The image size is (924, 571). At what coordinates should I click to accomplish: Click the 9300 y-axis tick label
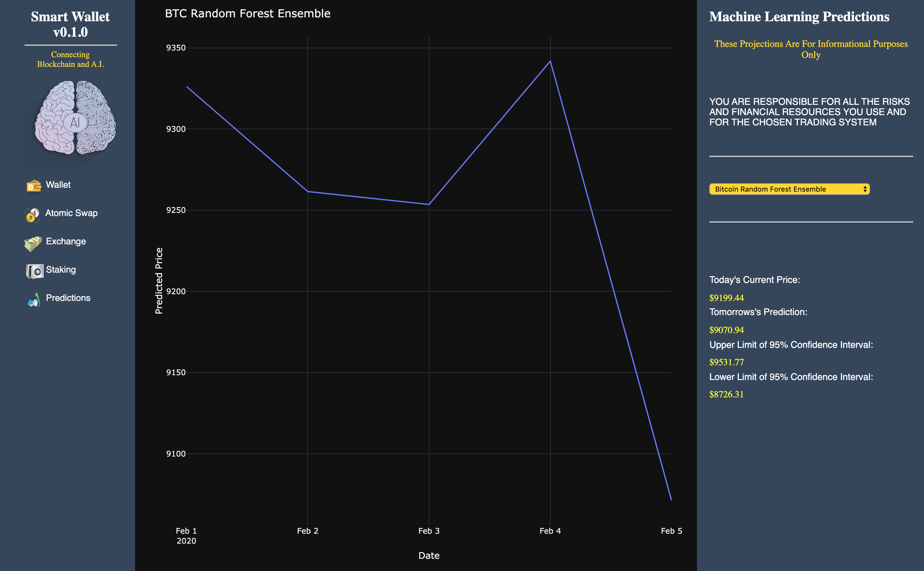tap(176, 129)
